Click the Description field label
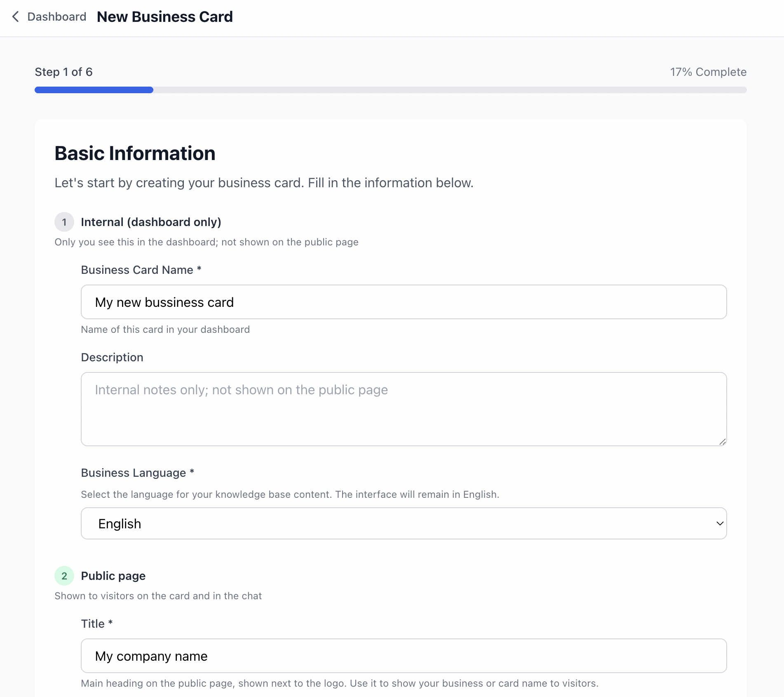Image resolution: width=784 pixels, height=697 pixels. [112, 358]
